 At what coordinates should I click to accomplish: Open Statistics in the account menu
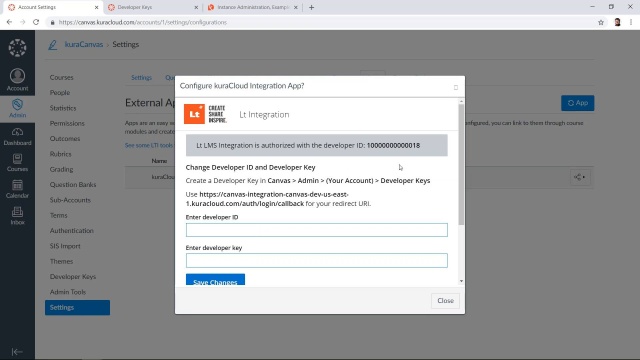coord(63,108)
